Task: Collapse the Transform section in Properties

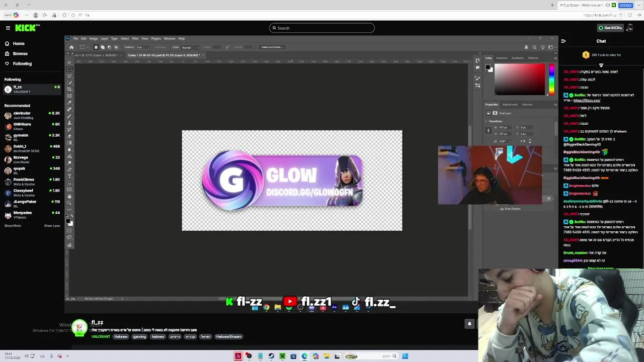Action: click(x=487, y=121)
